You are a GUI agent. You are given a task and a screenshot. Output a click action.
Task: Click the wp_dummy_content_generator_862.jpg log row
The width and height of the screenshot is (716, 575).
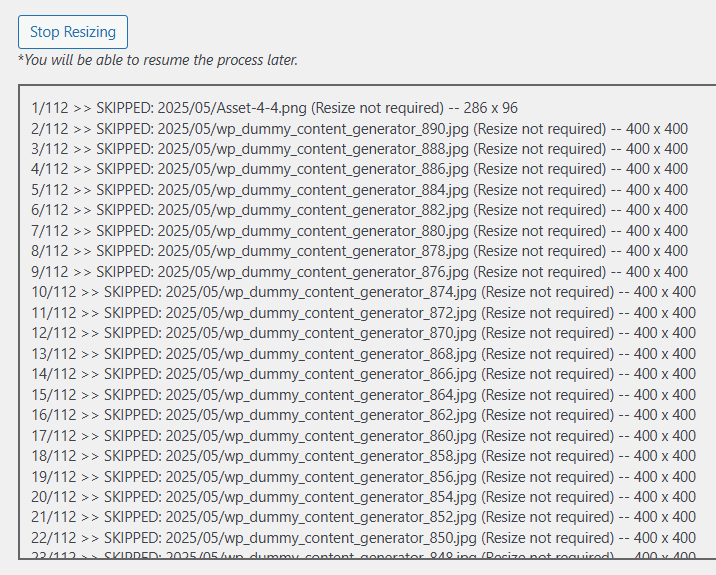tap(362, 415)
